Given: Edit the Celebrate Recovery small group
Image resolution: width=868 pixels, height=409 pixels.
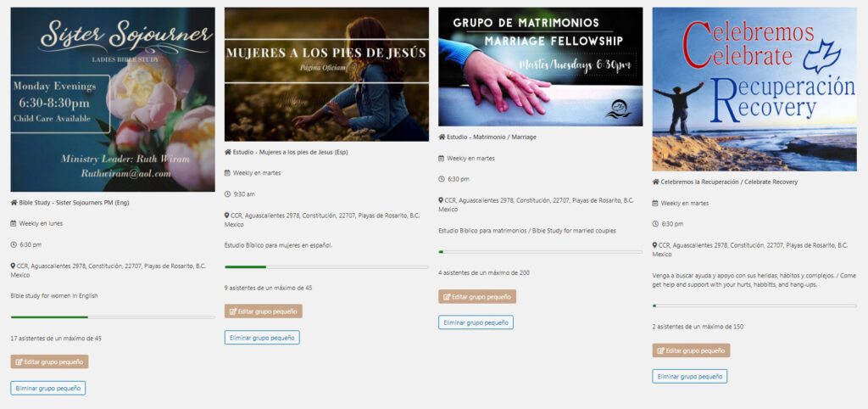Looking at the screenshot, I should 691,350.
